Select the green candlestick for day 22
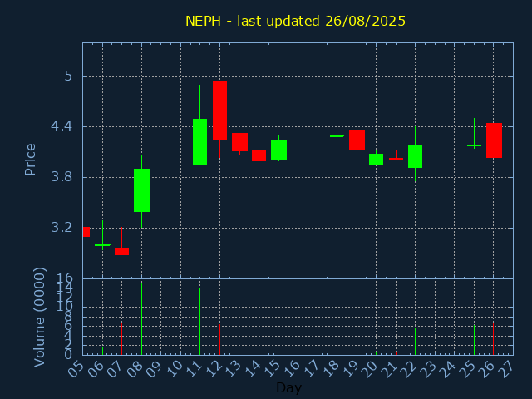The width and height of the screenshot is (532, 399). pyautogui.click(x=416, y=156)
